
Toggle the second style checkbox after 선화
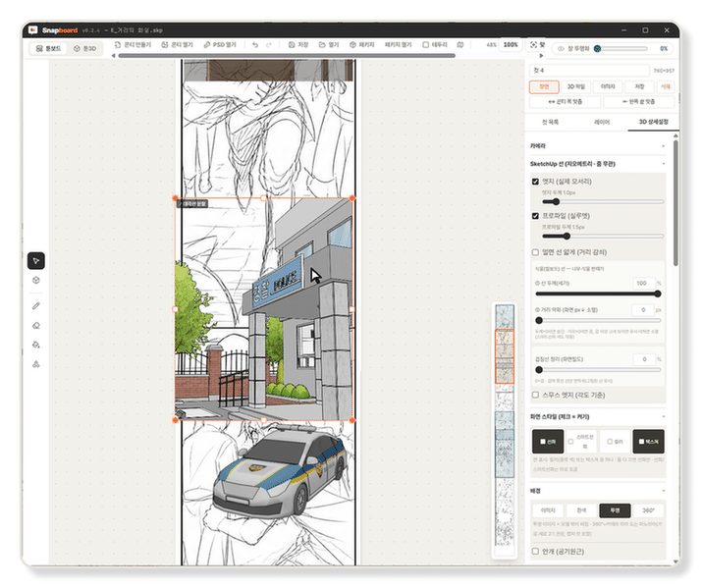[x=581, y=442]
